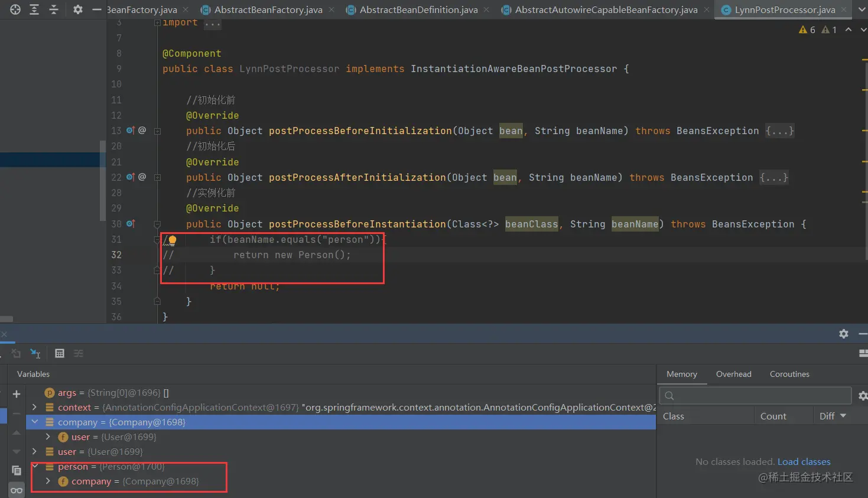Screen dimensions: 868x498
Task: Select the args variable row
Action: coord(341,393)
